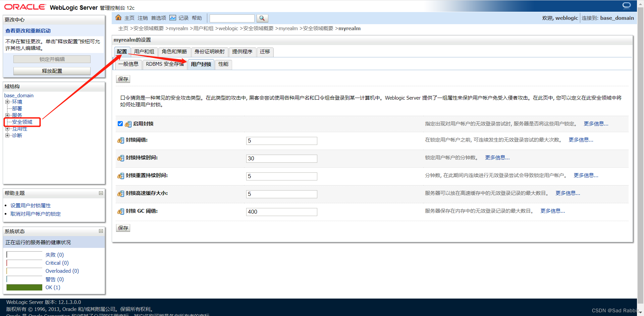Click the 失败 (0) health status link
This screenshot has height=316, width=644.
(x=55, y=255)
